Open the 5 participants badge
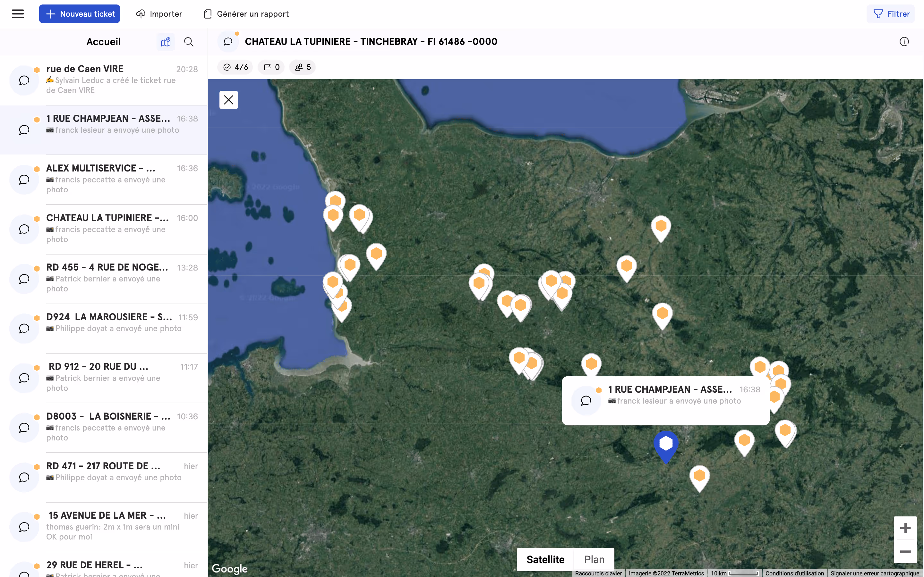The height and width of the screenshot is (577, 924). click(x=303, y=67)
